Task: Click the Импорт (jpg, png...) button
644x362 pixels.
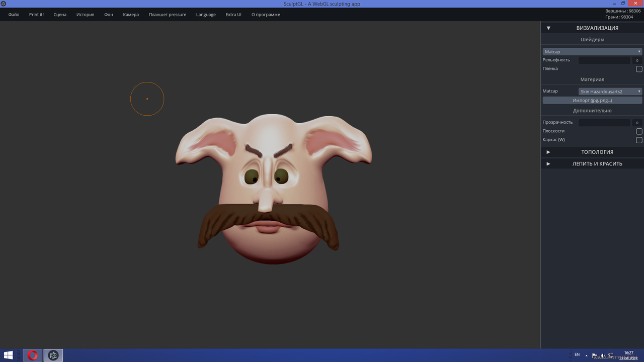Action: (x=592, y=101)
